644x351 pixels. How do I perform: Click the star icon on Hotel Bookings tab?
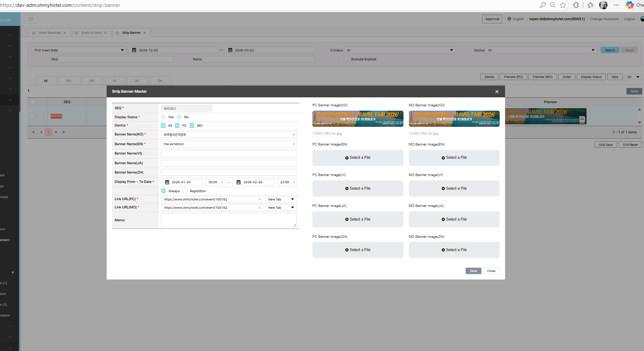pyautogui.click(x=34, y=33)
